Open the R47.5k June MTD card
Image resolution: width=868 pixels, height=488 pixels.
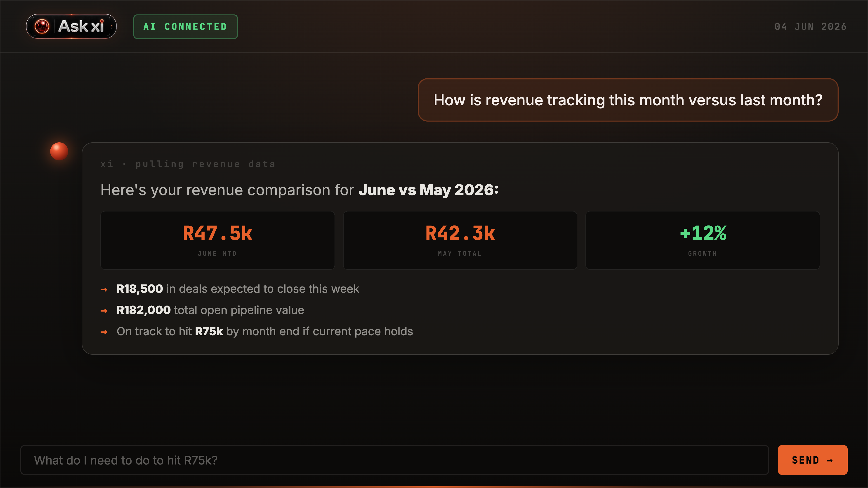coord(217,240)
